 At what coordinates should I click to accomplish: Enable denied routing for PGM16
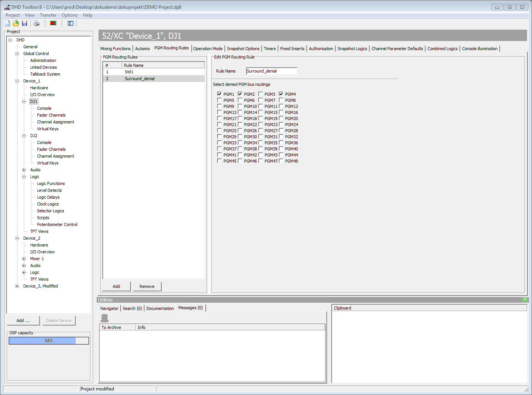click(x=282, y=112)
